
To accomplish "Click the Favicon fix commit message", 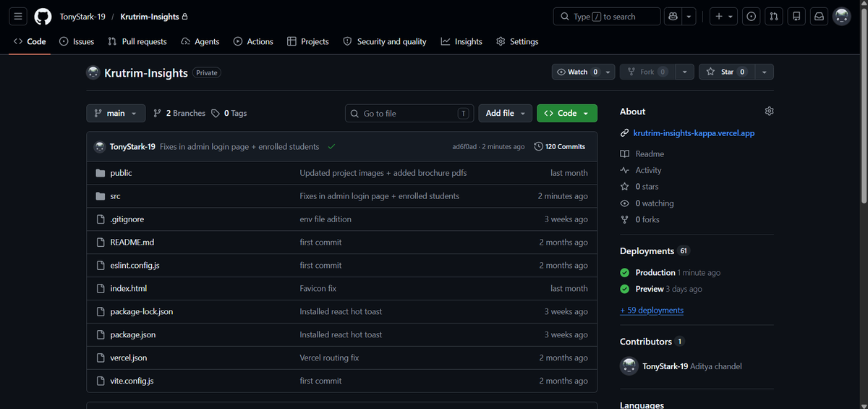I will (x=318, y=289).
